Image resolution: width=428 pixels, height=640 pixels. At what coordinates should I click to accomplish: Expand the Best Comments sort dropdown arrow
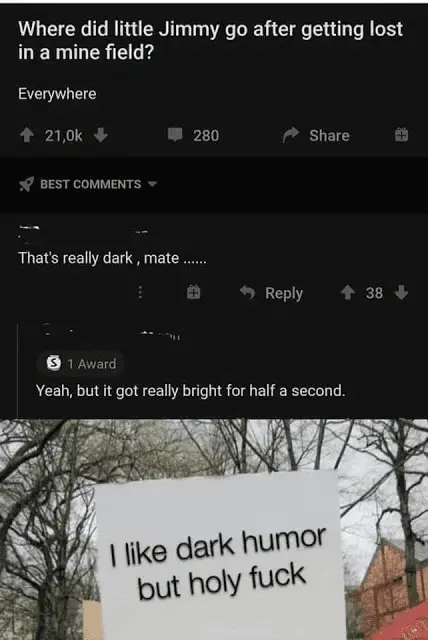point(152,184)
